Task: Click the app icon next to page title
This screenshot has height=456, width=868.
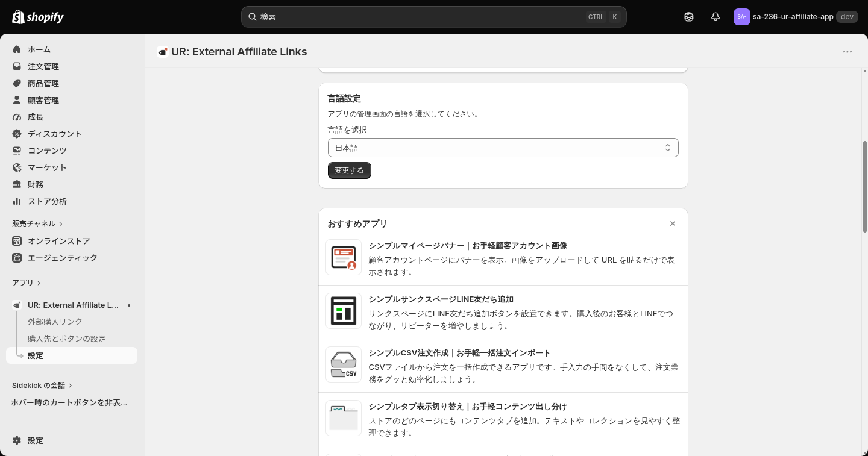Action: point(162,52)
